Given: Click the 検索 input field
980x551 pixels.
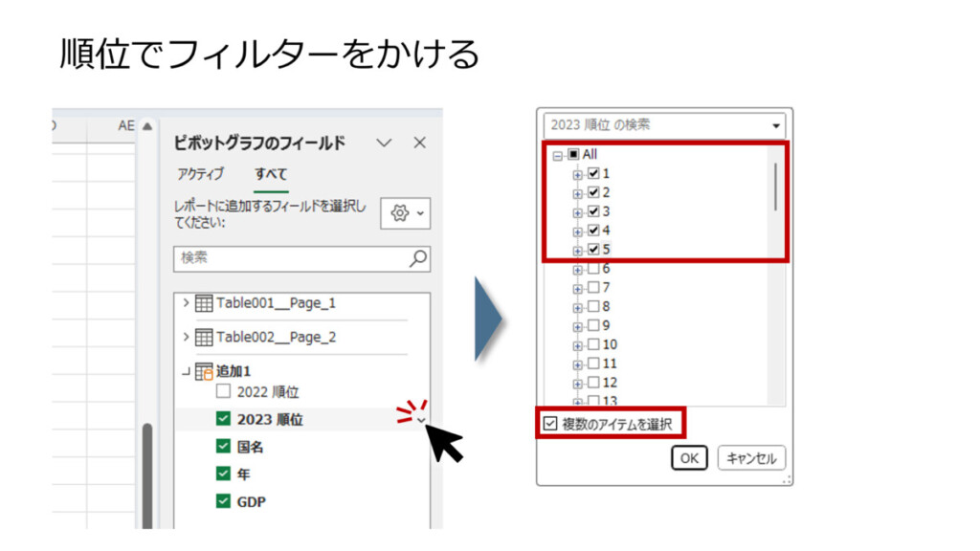Looking at the screenshot, I should pyautogui.click(x=290, y=258).
